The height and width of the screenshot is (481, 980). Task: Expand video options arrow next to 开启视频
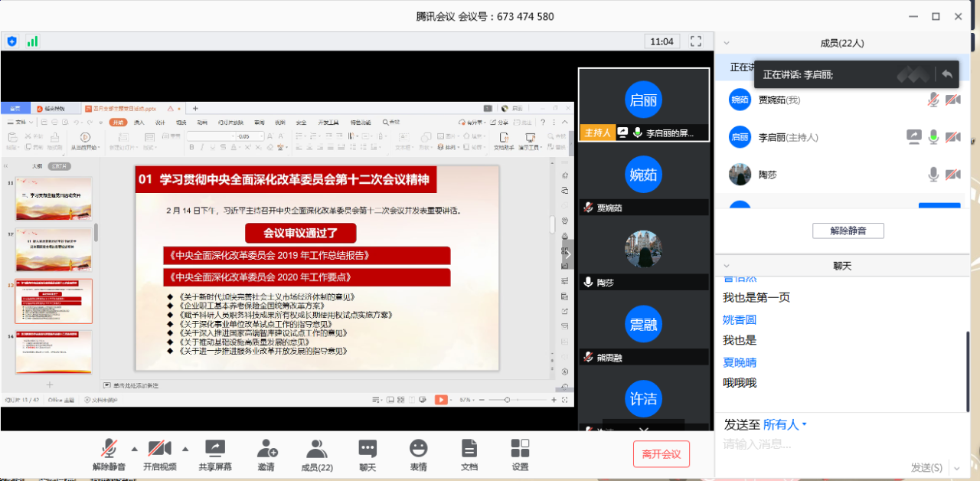[185, 449]
